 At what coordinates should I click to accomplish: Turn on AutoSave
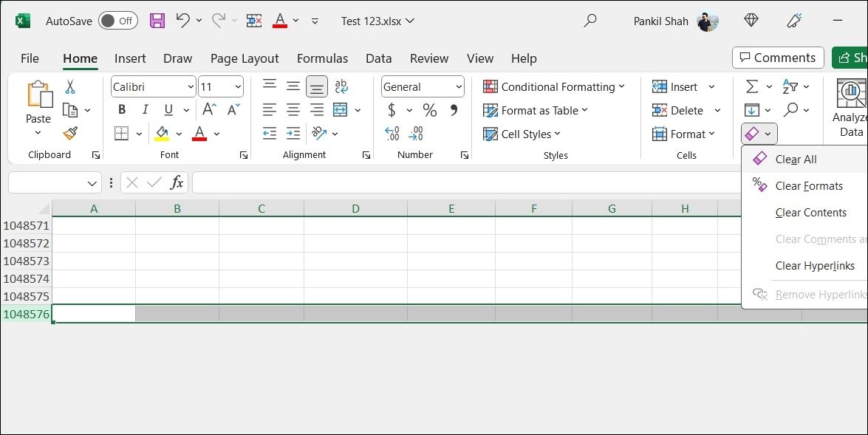click(117, 21)
